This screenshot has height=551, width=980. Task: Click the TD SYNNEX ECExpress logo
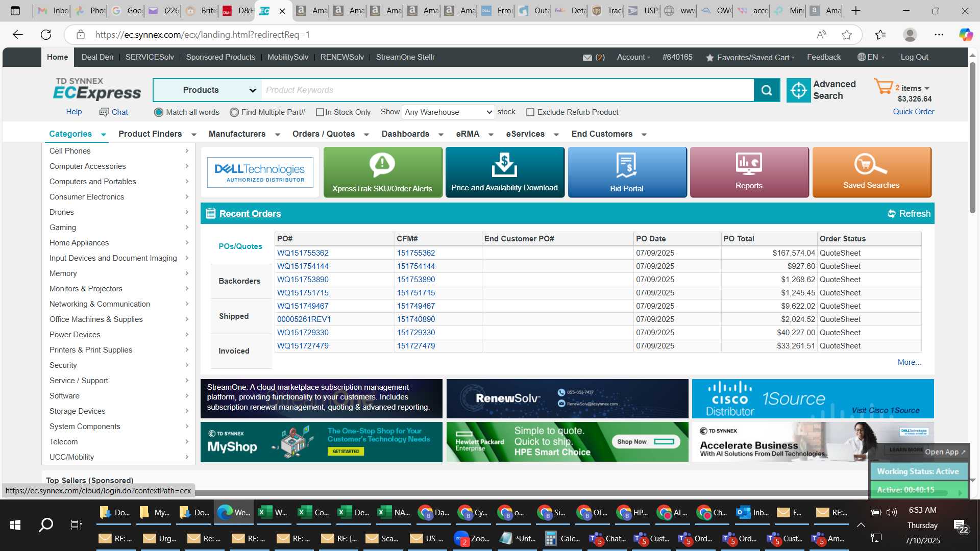click(97, 89)
